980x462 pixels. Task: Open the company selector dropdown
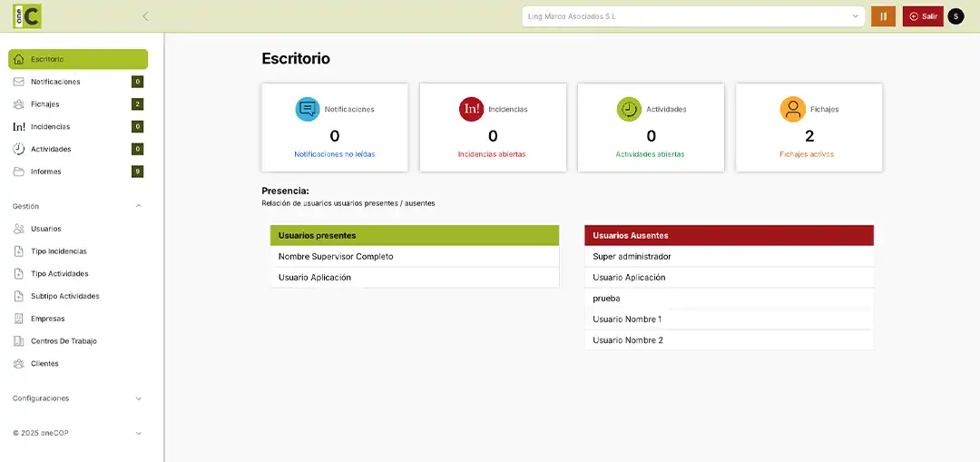[x=693, y=16]
